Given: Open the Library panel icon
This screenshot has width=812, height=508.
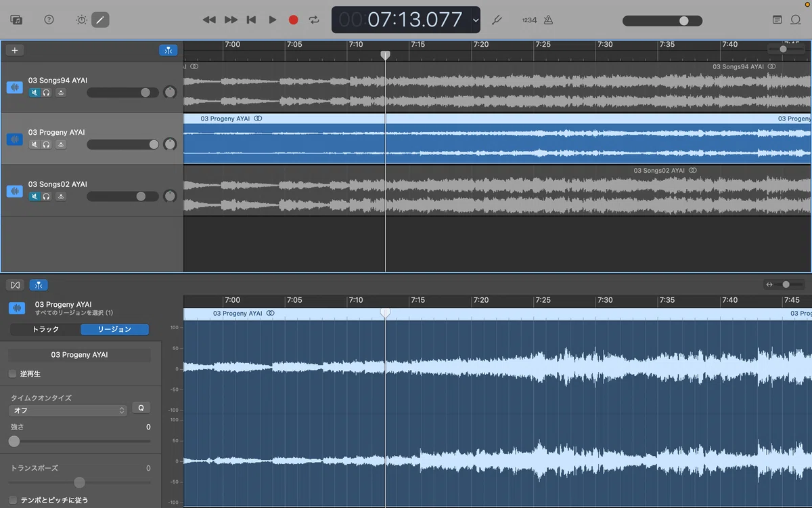Looking at the screenshot, I should pos(16,20).
